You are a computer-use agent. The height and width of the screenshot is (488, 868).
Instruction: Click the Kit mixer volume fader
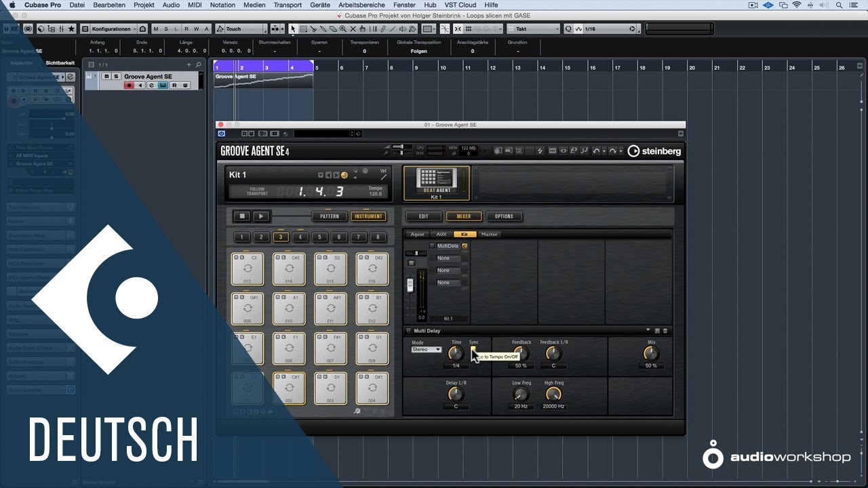(x=410, y=285)
